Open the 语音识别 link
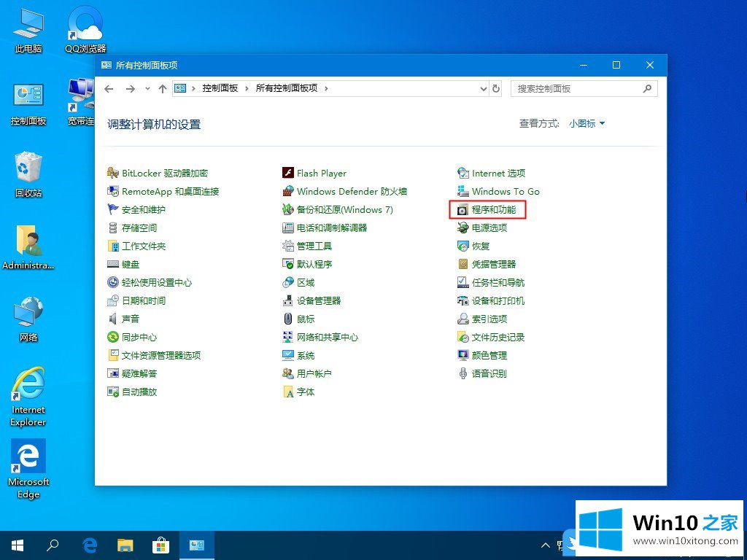Image resolution: width=747 pixels, height=560 pixels. 489,373
